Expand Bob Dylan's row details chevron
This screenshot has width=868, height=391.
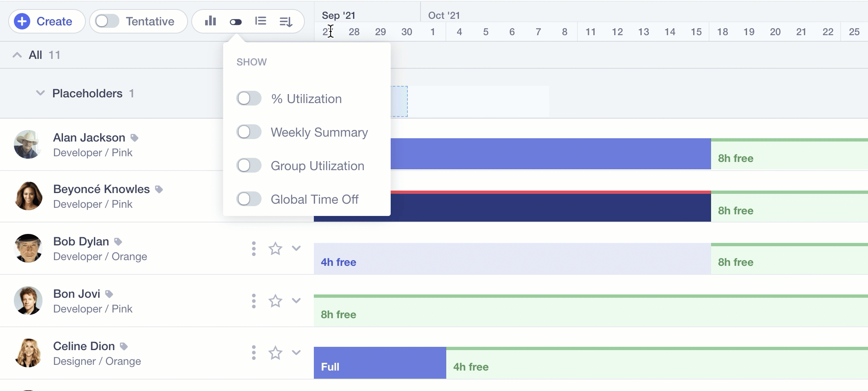click(x=296, y=248)
